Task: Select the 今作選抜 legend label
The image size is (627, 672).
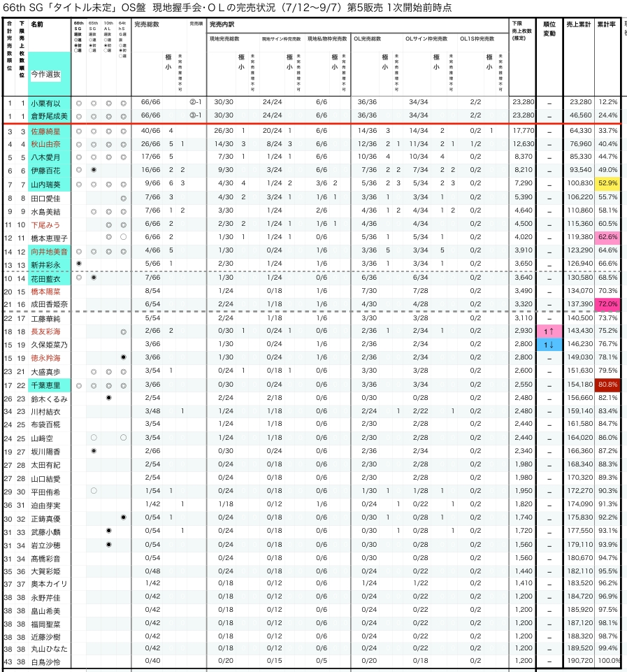Action: (x=45, y=74)
